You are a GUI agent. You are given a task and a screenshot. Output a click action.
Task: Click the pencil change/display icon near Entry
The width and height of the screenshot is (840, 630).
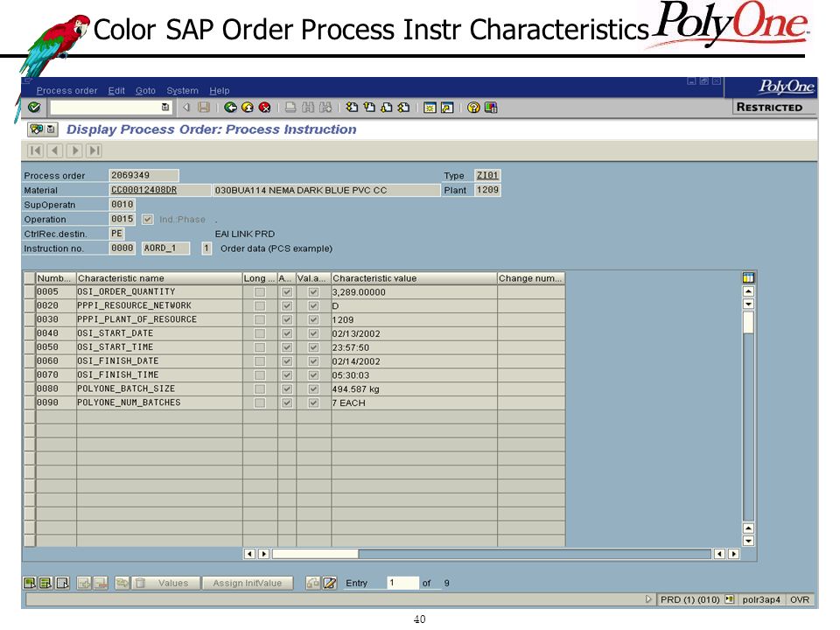[x=330, y=583]
